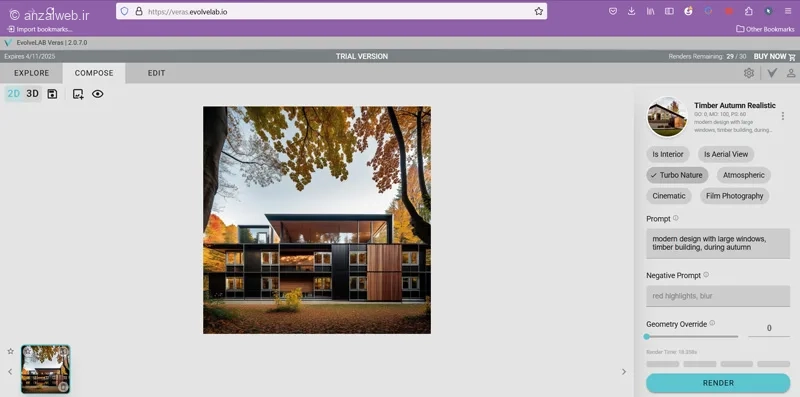Click the save floppy disk icon

52,94
